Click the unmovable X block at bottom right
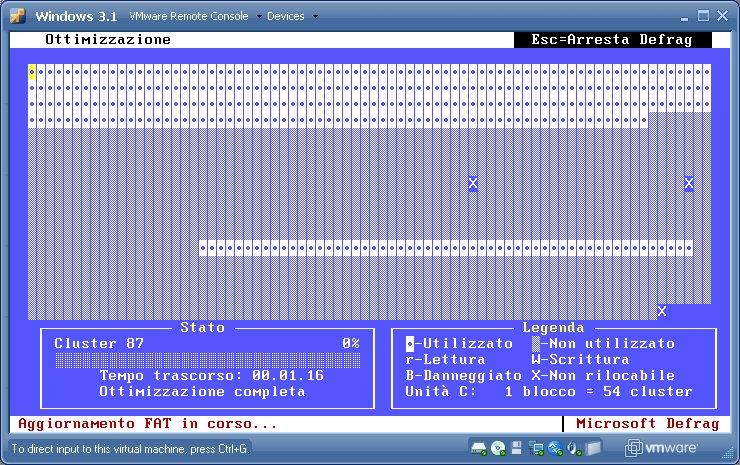740x465 pixels. (661, 311)
